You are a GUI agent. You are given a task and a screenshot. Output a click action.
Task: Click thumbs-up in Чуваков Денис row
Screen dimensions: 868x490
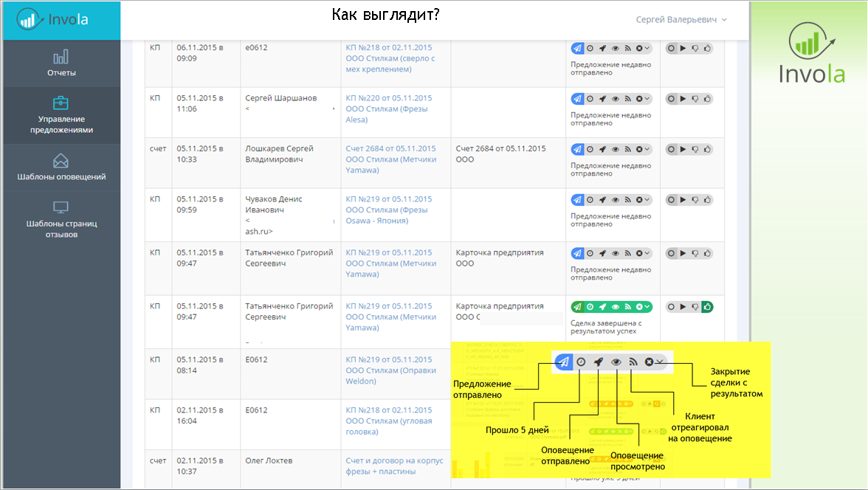tap(707, 199)
